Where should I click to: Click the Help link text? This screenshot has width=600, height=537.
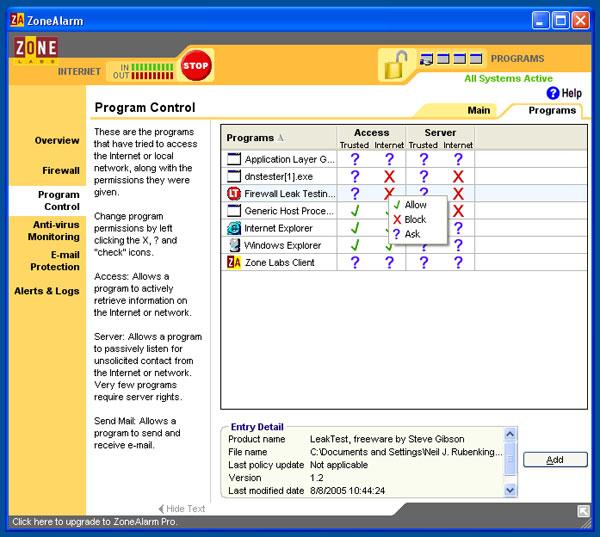click(x=571, y=93)
